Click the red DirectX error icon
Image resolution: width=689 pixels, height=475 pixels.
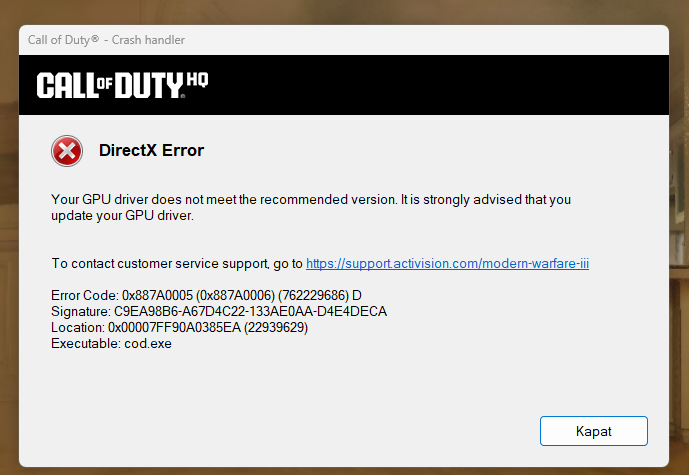[x=67, y=151]
